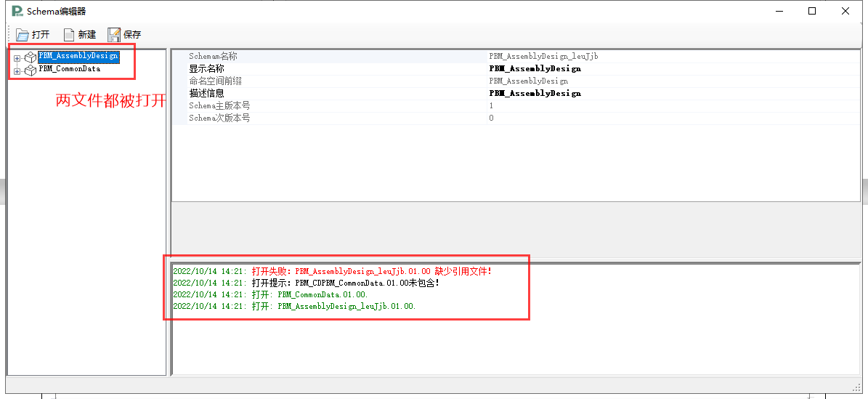The height and width of the screenshot is (399, 868).
Task: Edit the 描述信息 value PBM_AssemblyDesign
Action: (x=535, y=94)
